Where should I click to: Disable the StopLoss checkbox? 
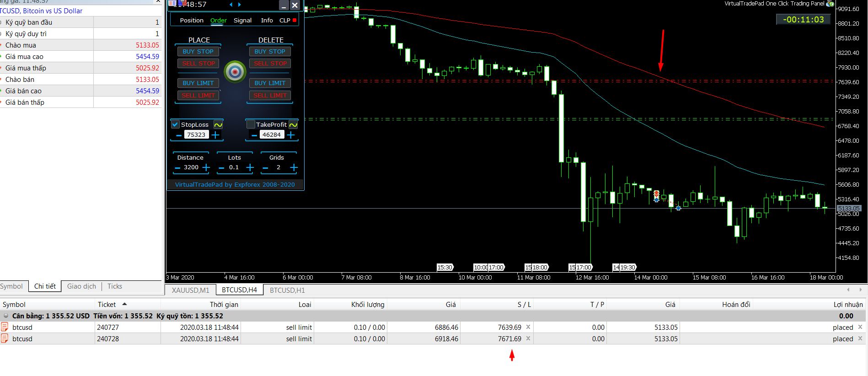175,124
